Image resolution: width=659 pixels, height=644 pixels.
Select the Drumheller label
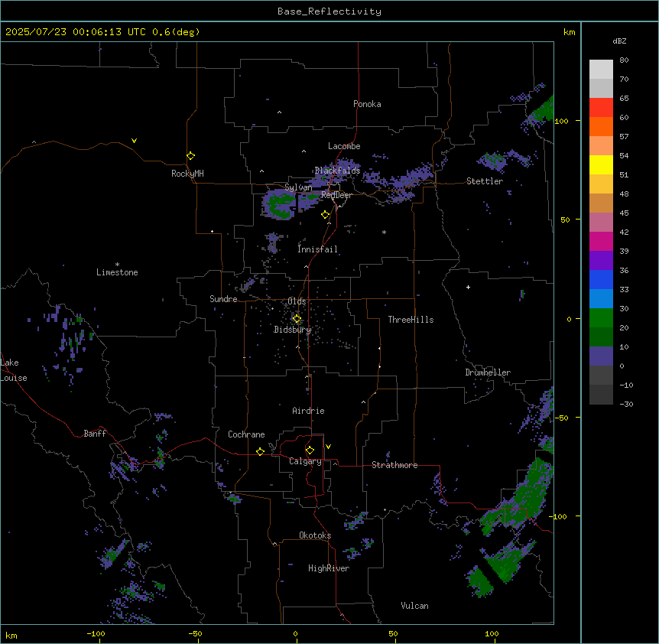pyautogui.click(x=488, y=372)
